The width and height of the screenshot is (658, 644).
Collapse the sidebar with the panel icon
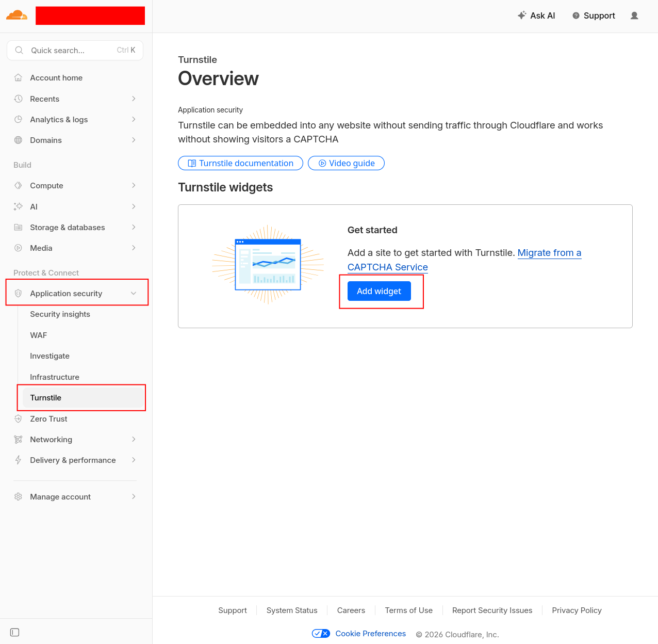click(14, 632)
